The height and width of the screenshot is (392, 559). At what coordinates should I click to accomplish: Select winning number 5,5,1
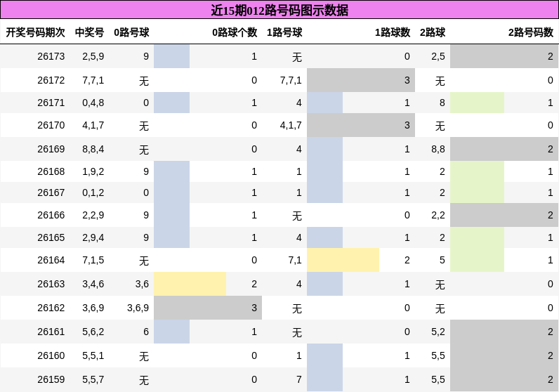point(93,355)
